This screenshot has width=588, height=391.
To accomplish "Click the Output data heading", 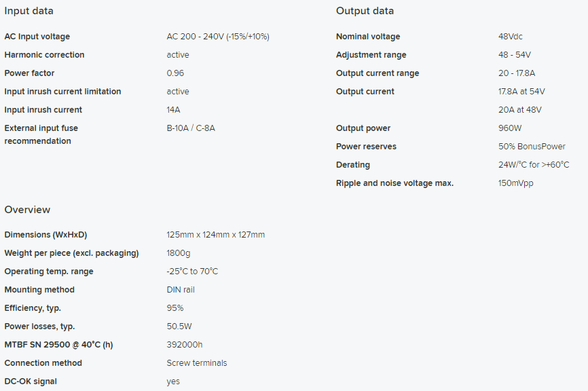I will [365, 11].
